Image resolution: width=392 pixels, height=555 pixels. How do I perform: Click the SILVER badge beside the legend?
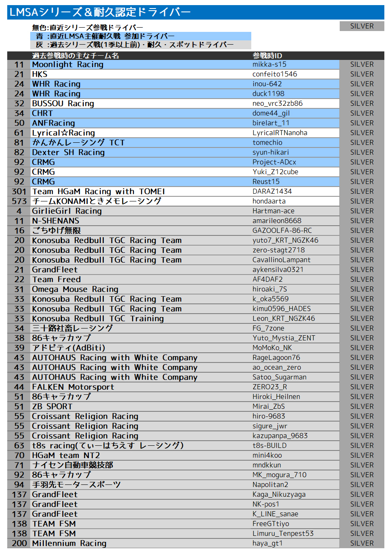coord(362,26)
